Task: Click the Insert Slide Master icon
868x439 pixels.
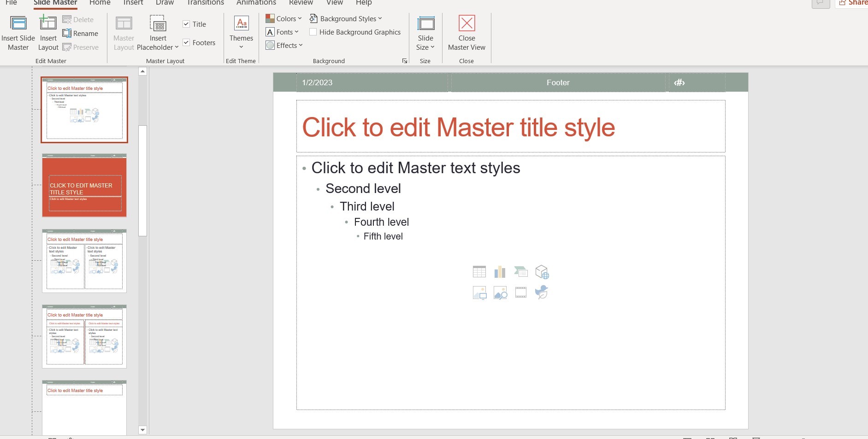Action: 18,23
